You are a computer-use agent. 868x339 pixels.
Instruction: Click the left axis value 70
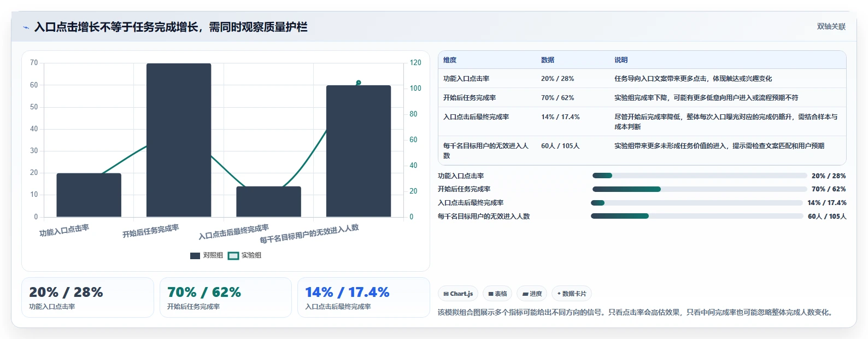[34, 63]
